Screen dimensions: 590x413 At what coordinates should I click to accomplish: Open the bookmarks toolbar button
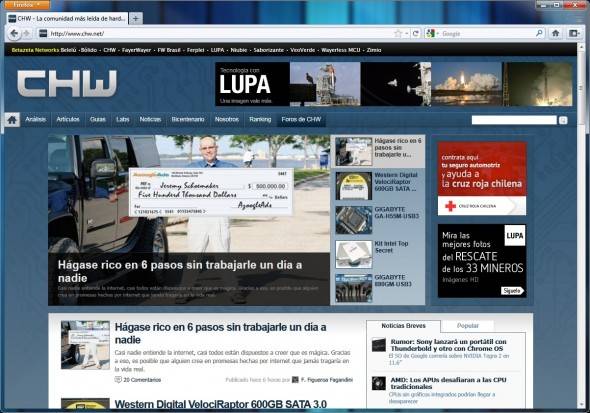[574, 33]
